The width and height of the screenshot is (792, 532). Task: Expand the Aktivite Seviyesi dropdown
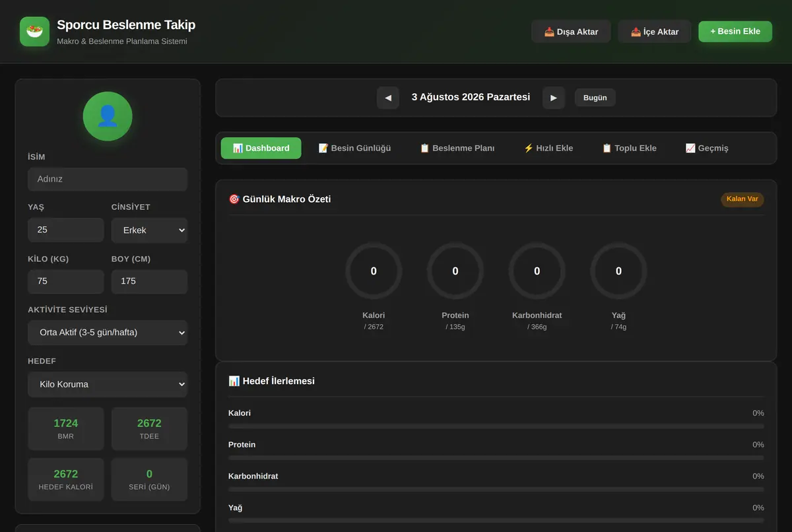pyautogui.click(x=108, y=333)
